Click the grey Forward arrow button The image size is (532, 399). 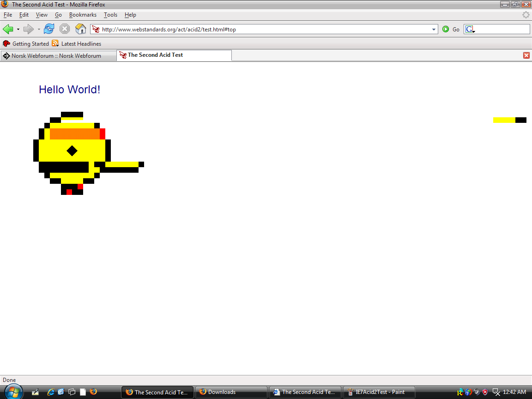coord(29,29)
